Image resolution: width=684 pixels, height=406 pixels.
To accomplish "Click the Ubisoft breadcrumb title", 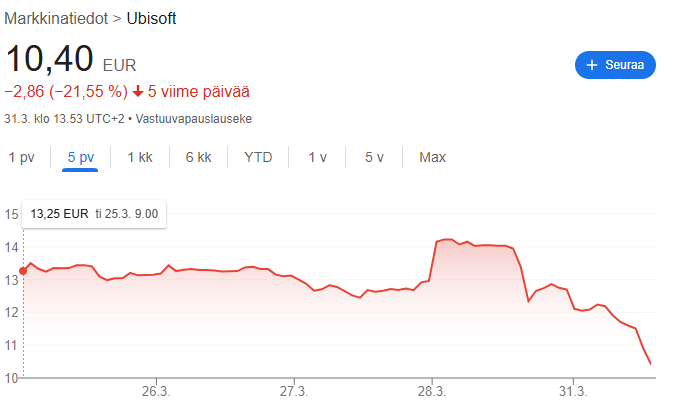I will point(151,19).
